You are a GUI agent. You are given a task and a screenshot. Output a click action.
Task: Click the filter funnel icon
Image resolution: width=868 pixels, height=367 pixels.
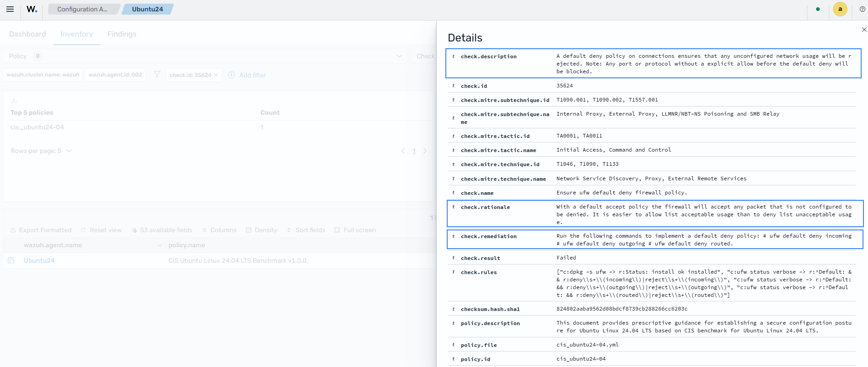click(x=157, y=75)
